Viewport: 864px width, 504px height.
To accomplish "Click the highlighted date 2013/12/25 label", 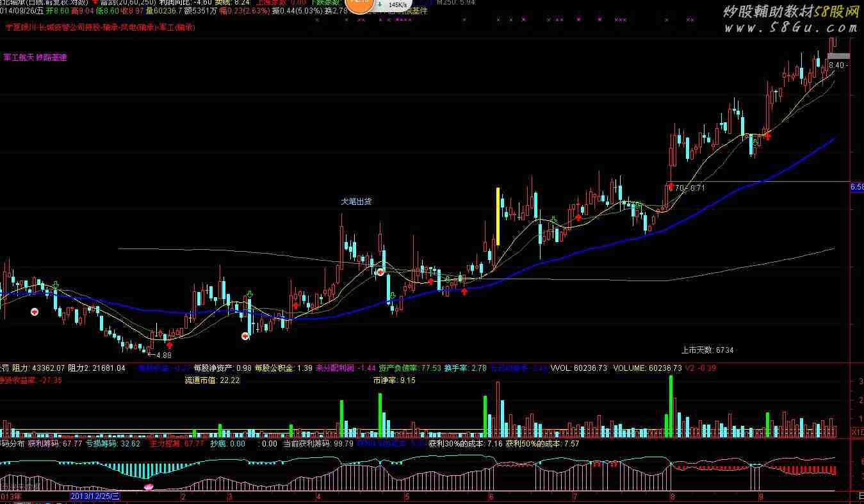I will [94, 496].
